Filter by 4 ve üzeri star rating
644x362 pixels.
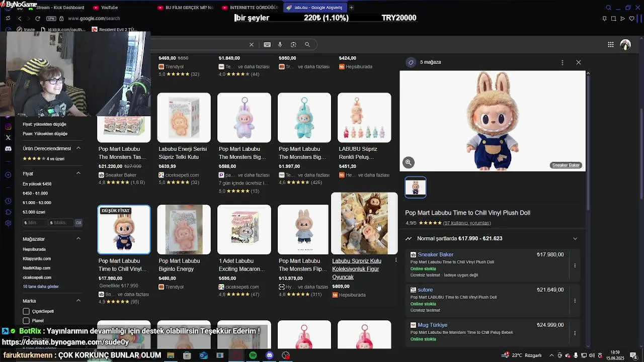point(43,159)
